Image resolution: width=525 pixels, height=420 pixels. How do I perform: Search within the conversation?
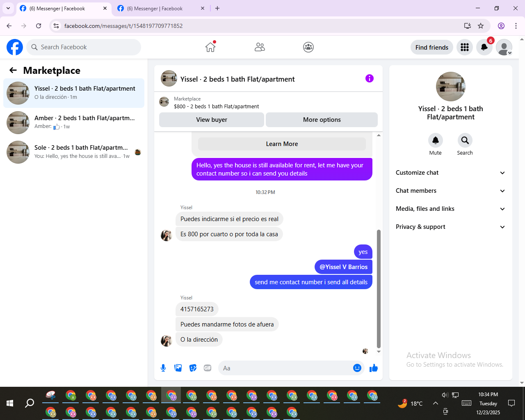(x=465, y=140)
